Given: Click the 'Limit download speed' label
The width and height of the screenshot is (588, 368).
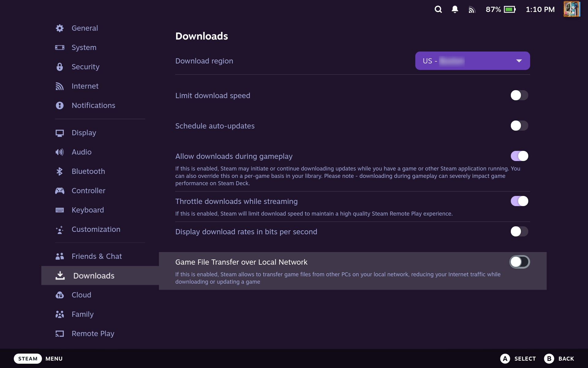Looking at the screenshot, I should click(213, 96).
